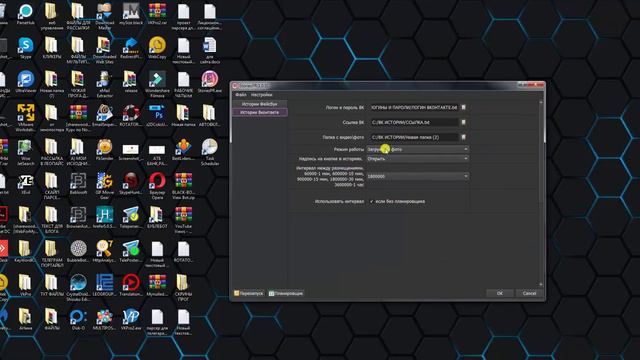640x360 pixels.
Task: Select the КЛИКЕРЫ folder on desktop
Action: (x=52, y=48)
